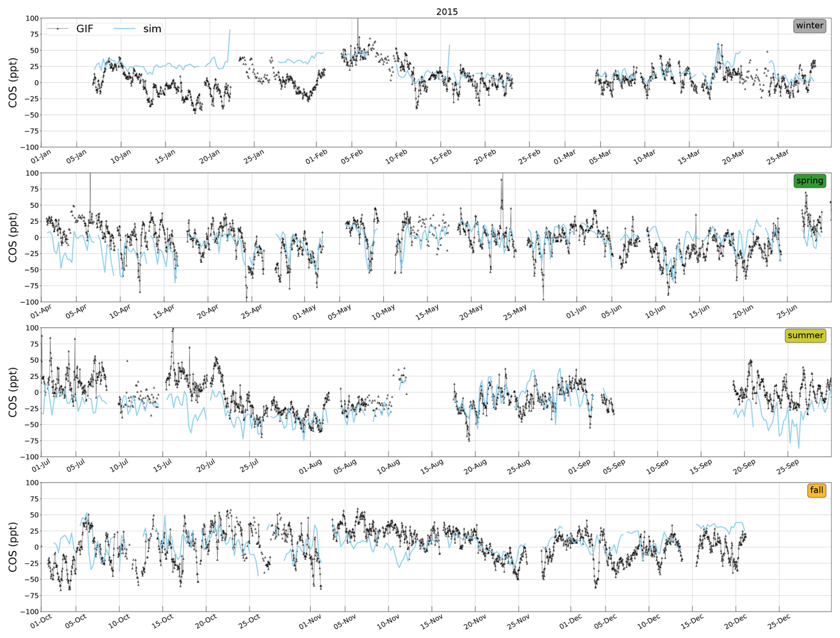840x638 pixels.
Task: Click the GIF legend marker line sample
Action: 58,29
